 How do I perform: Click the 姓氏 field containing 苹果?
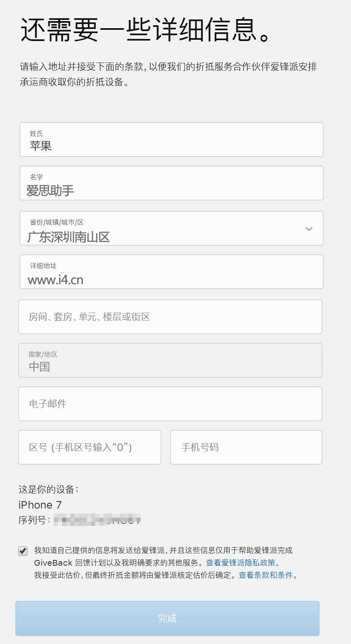tap(171, 140)
